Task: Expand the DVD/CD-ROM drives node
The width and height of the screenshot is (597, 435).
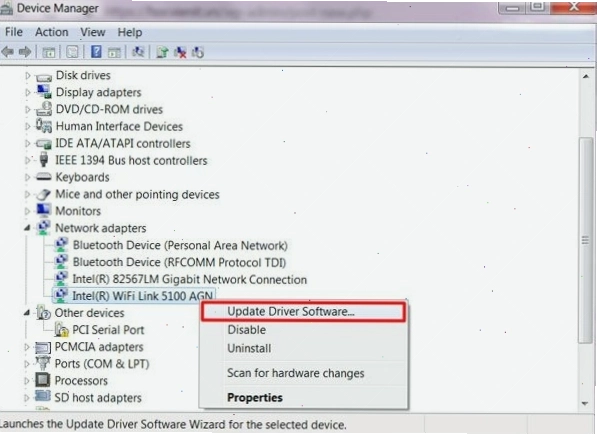Action: coord(28,109)
